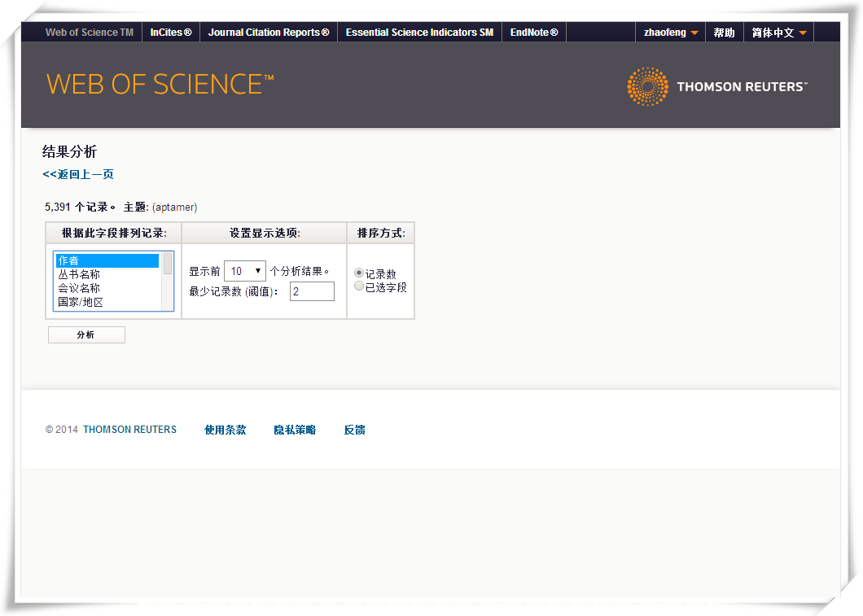The height and width of the screenshot is (616, 863).
Task: Open the 隐私策略 footer link
Action: tap(295, 430)
